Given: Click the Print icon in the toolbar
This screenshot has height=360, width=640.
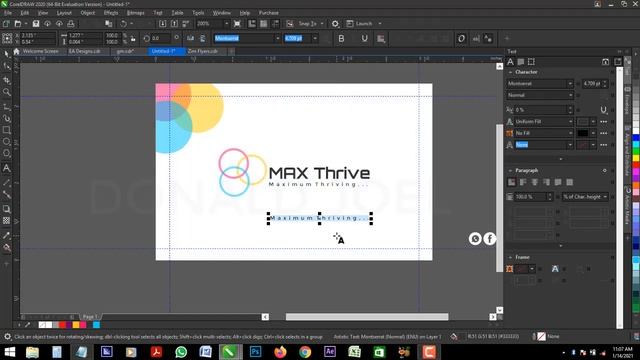Looking at the screenshot, I should [x=71, y=24].
